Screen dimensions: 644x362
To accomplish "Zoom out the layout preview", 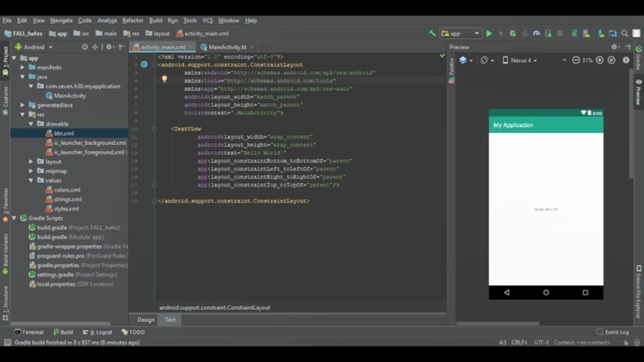I will click(576, 60).
